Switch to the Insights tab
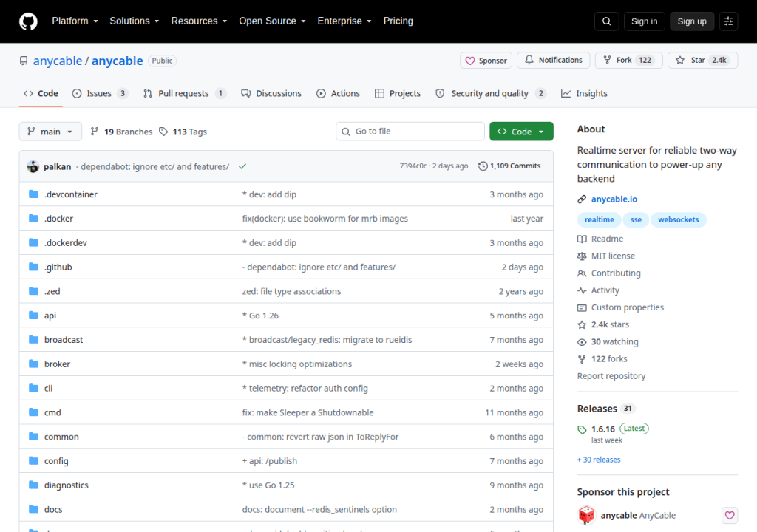This screenshot has height=532, width=757. 584,93
